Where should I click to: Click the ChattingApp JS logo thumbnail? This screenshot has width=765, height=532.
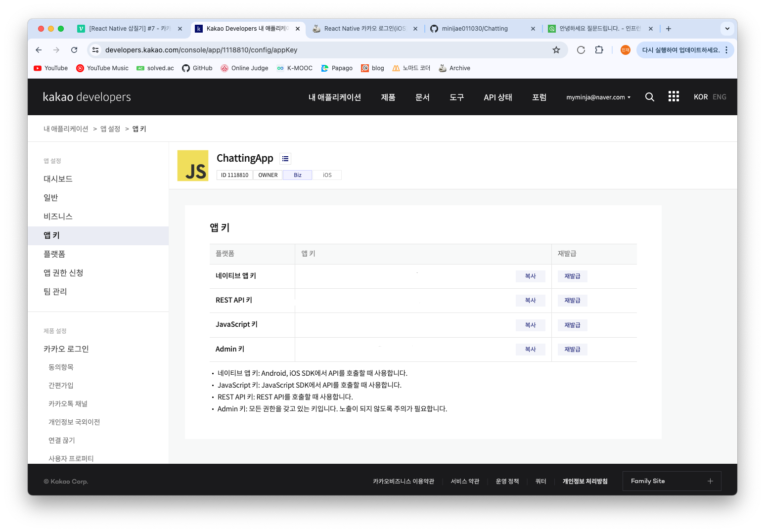(x=193, y=166)
